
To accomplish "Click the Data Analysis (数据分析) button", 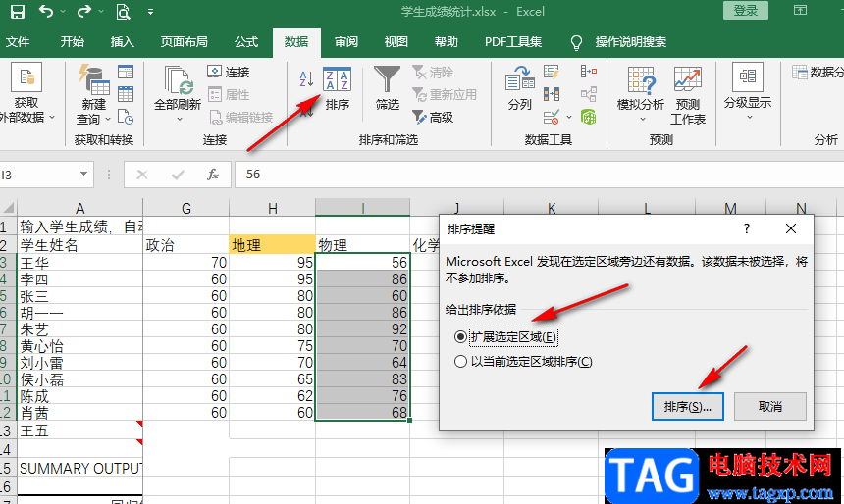I will (x=818, y=72).
